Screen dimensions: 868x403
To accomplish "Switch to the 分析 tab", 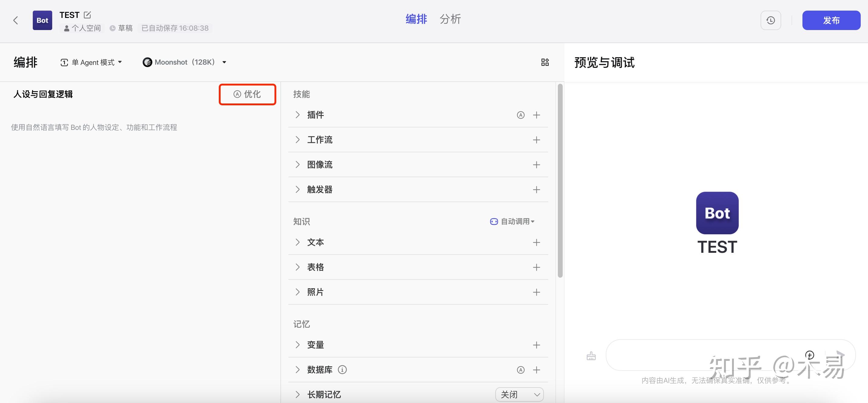I will click(450, 19).
